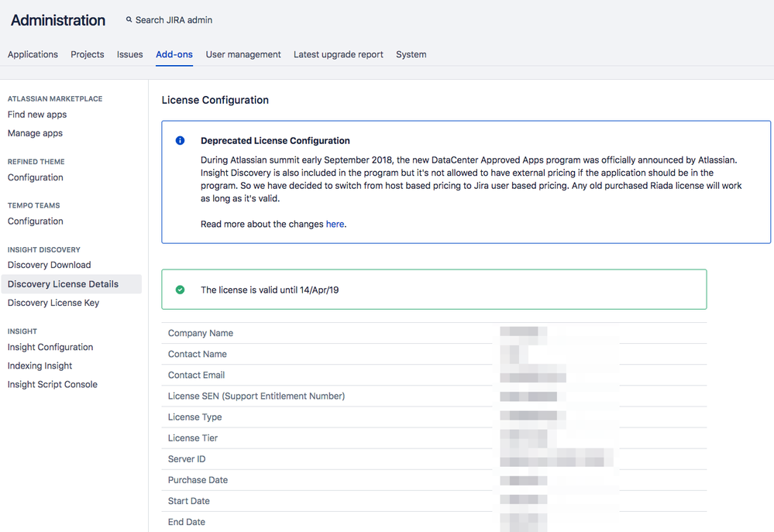Switch to the Issues tab
The height and width of the screenshot is (532, 774).
130,54
